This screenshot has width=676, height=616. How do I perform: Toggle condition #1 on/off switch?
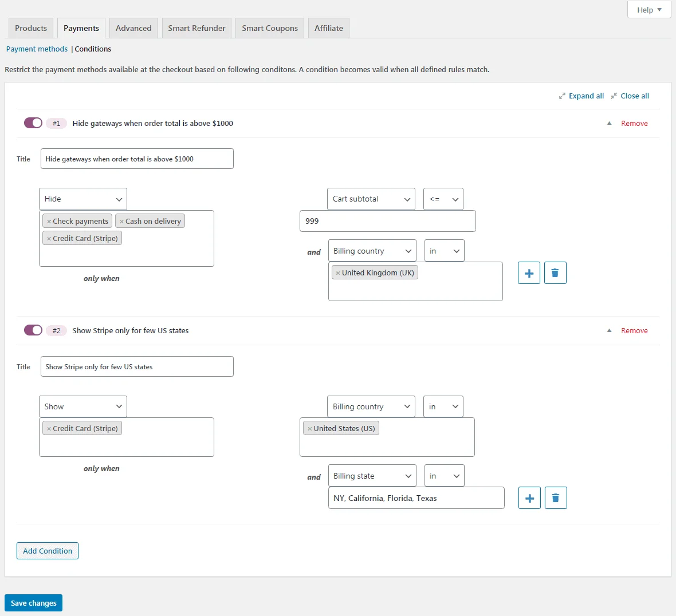[x=33, y=123]
